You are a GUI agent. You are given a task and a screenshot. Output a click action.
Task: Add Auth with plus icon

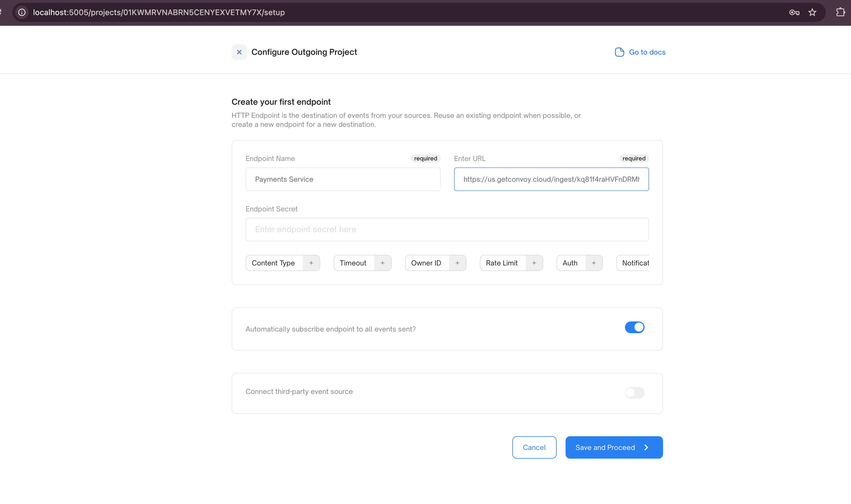click(594, 263)
